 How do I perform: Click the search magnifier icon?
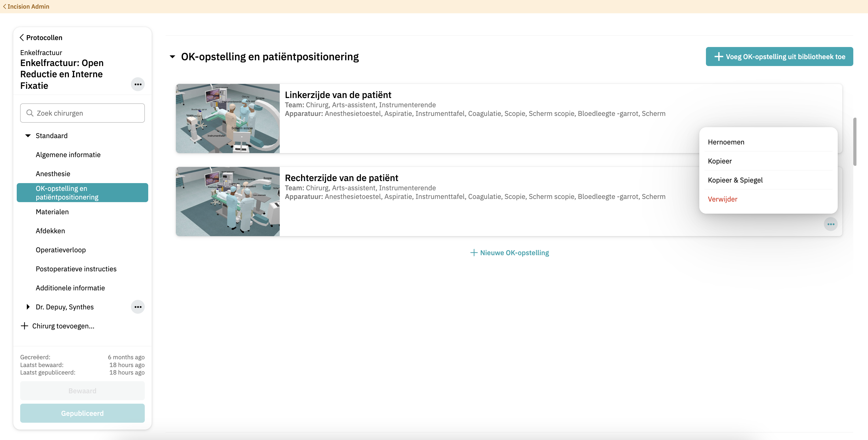tap(30, 113)
